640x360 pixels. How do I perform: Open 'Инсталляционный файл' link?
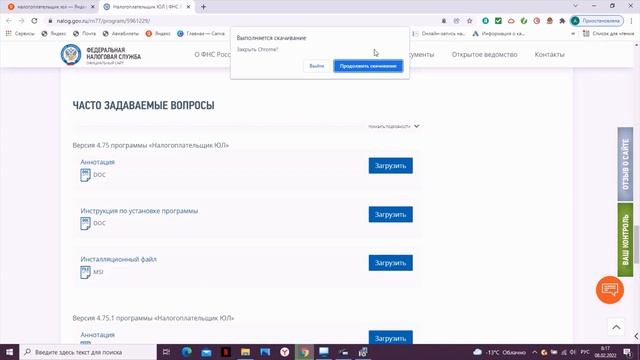coord(118,259)
